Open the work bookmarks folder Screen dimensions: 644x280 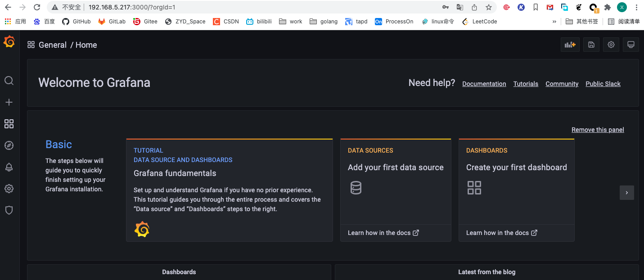point(291,22)
